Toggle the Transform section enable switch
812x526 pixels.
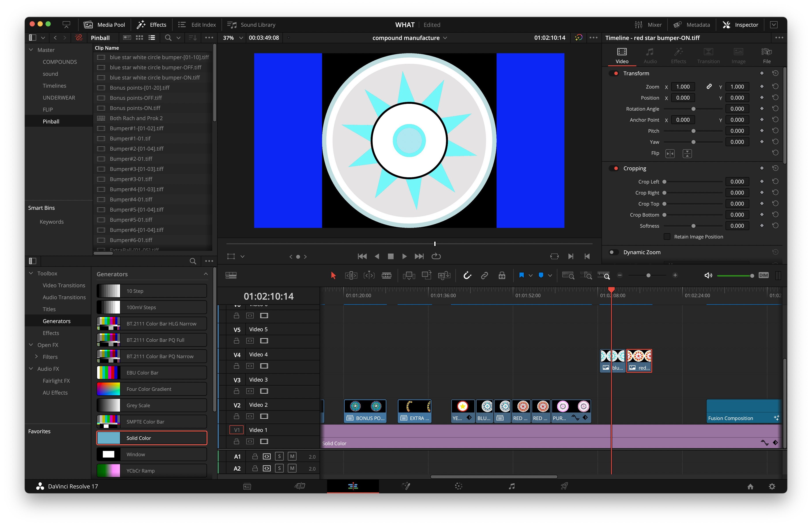(614, 73)
